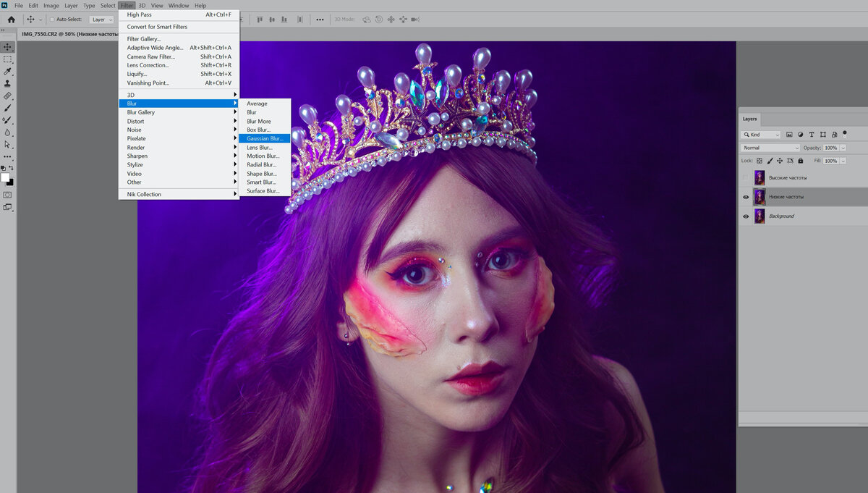Select the Brush tool
868x493 pixels.
(x=8, y=108)
